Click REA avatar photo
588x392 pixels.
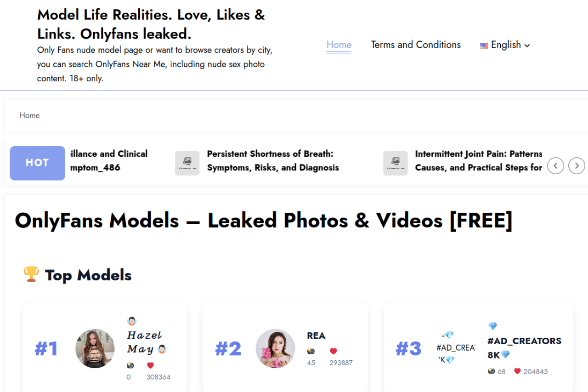[x=276, y=348]
